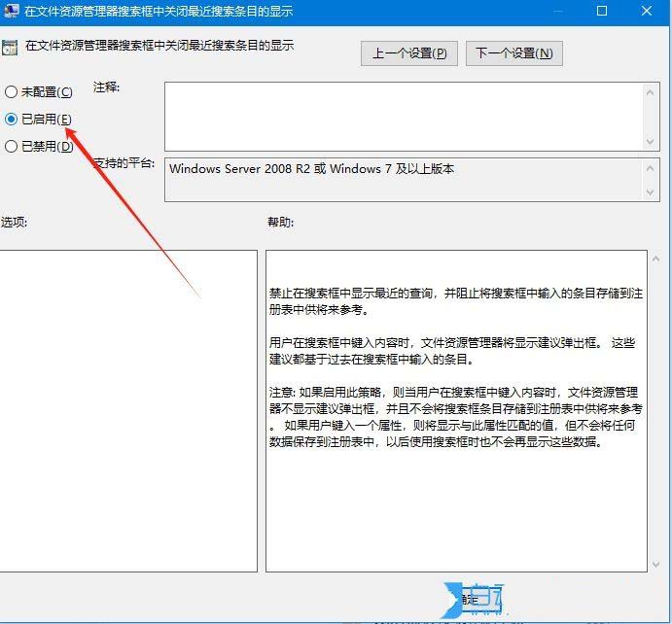Select the 已禁用 (Disabled) radio option
This screenshot has width=672, height=624.
[12, 147]
